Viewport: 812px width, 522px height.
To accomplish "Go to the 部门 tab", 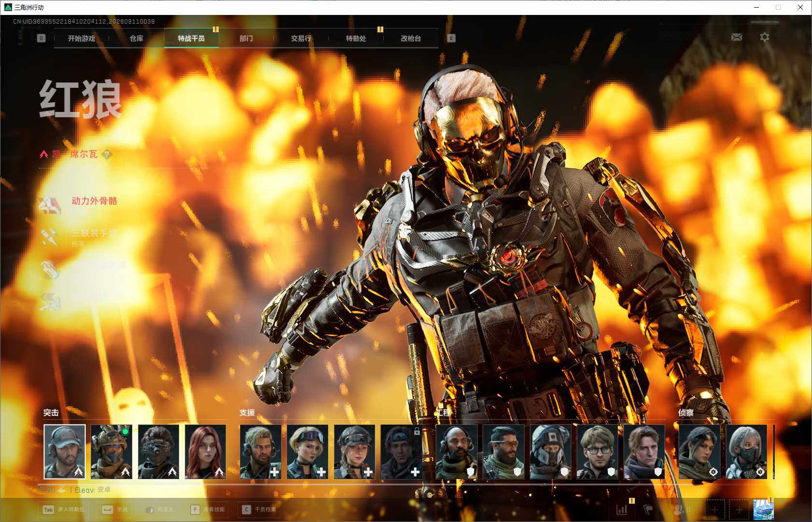I will (246, 39).
